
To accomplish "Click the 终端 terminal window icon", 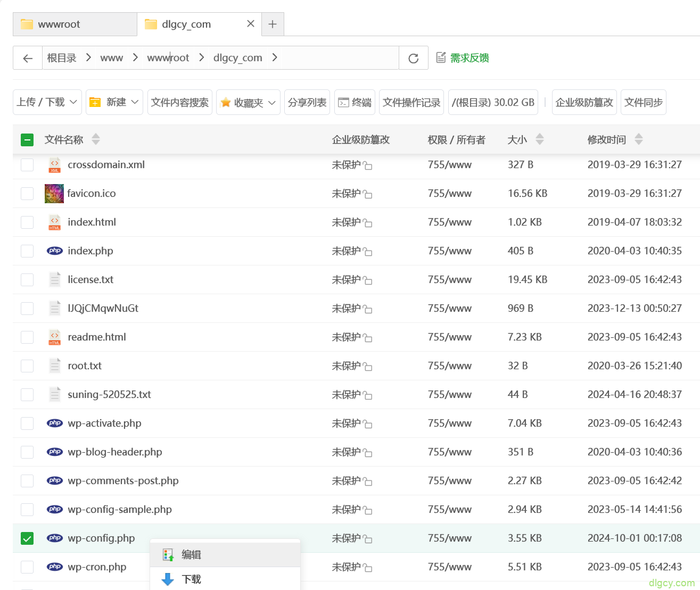I will pos(343,103).
